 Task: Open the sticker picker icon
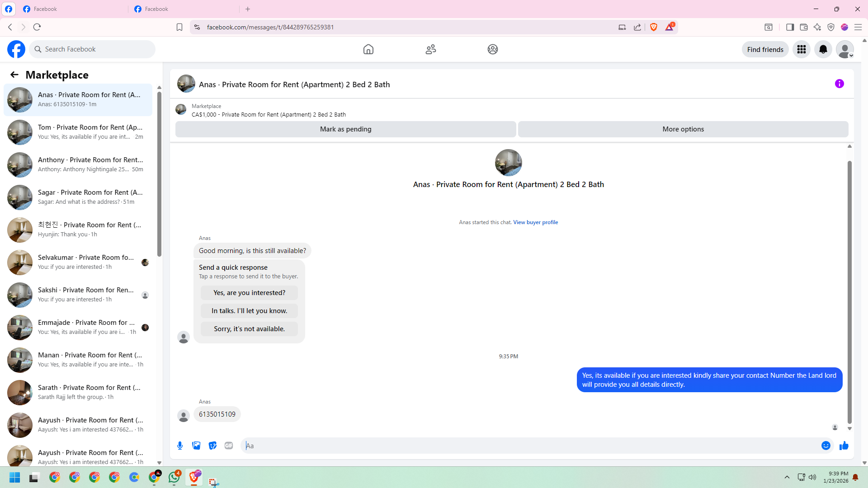coord(212,446)
